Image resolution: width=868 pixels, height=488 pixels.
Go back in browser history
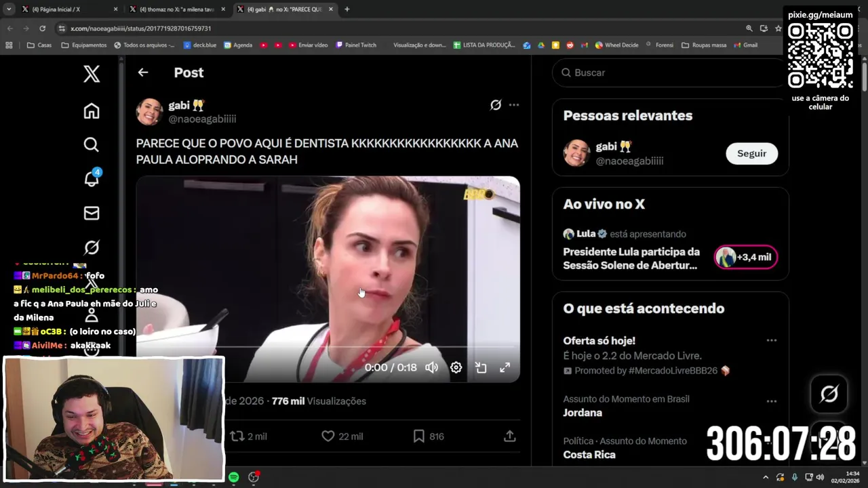(x=9, y=28)
